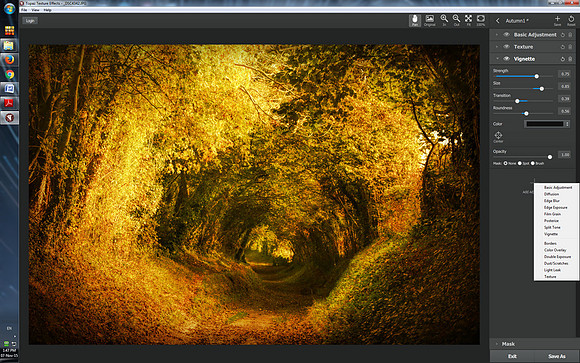
Task: Choose Dust/Scratches from adjustment list
Action: click(556, 263)
